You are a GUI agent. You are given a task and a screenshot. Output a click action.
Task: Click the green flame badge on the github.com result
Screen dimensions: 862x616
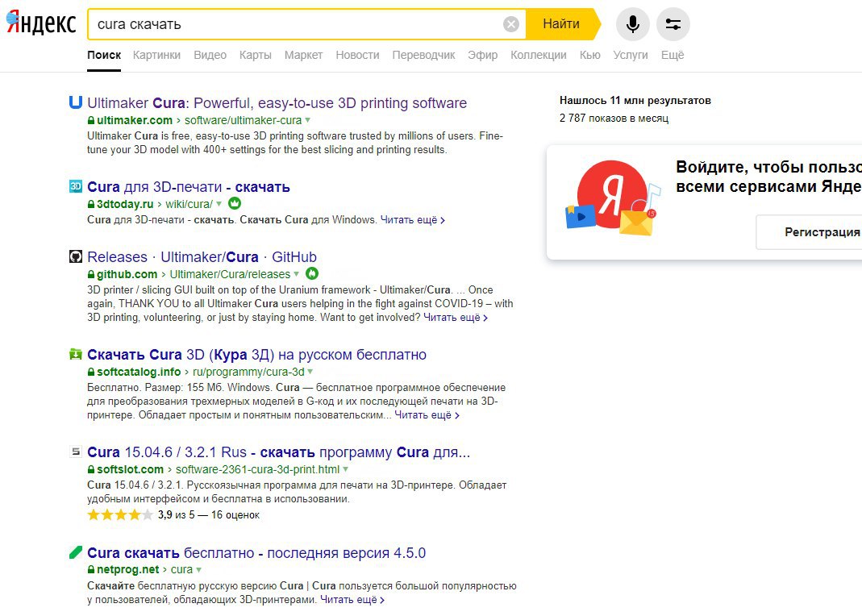312,273
